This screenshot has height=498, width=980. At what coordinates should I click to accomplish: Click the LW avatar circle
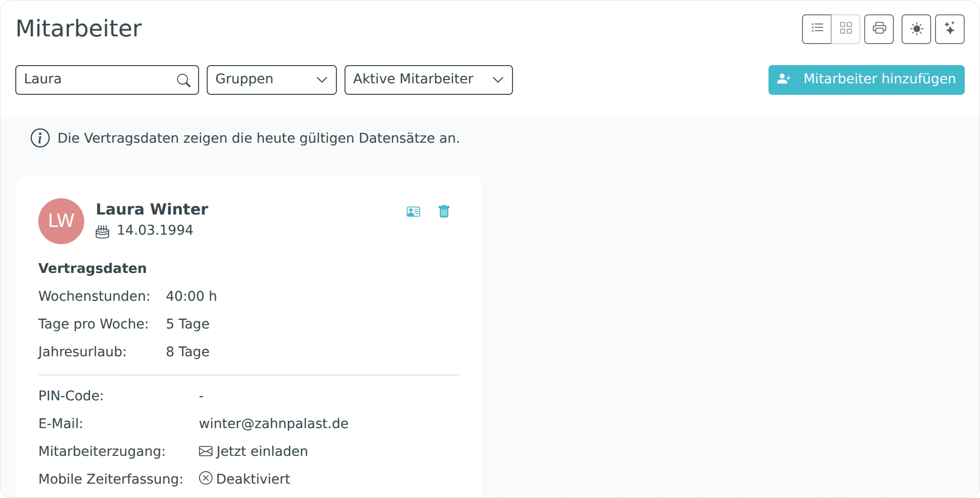61,221
